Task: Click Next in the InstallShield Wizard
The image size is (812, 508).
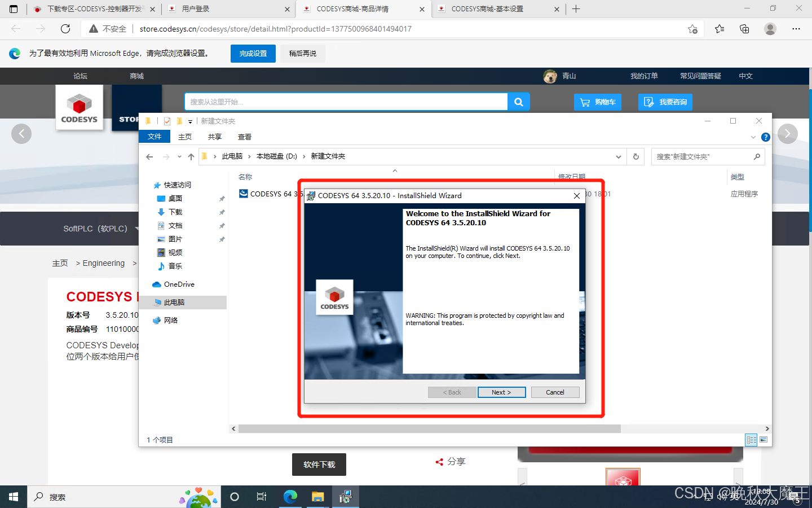Action: pyautogui.click(x=501, y=392)
